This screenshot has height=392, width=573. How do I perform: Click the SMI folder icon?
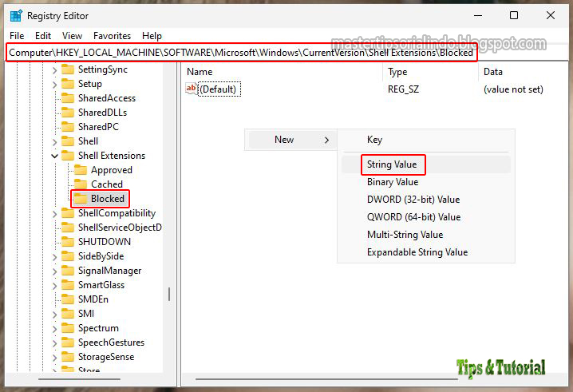[68, 314]
